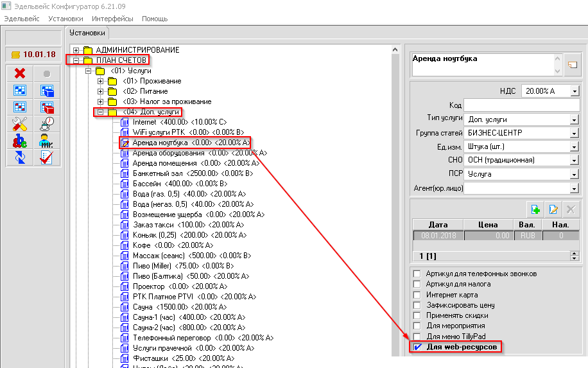
Task: Click the colorful abc letters icon
Action: point(19,141)
